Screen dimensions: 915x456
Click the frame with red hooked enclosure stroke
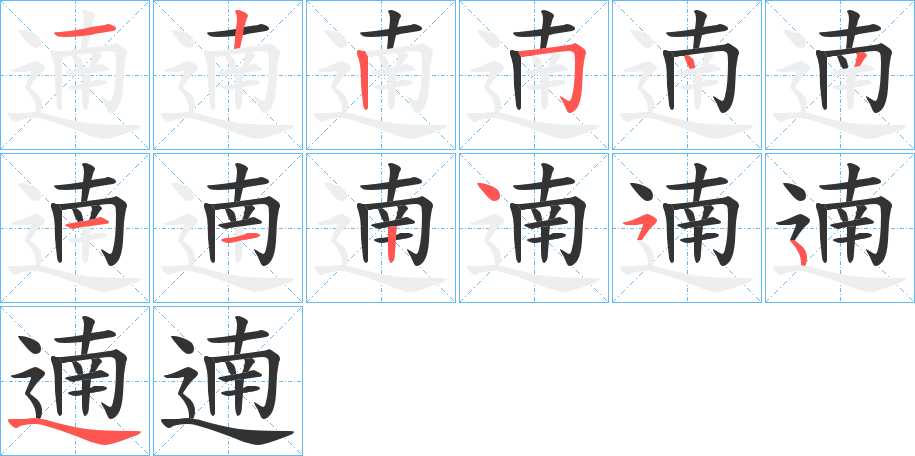[534, 75]
